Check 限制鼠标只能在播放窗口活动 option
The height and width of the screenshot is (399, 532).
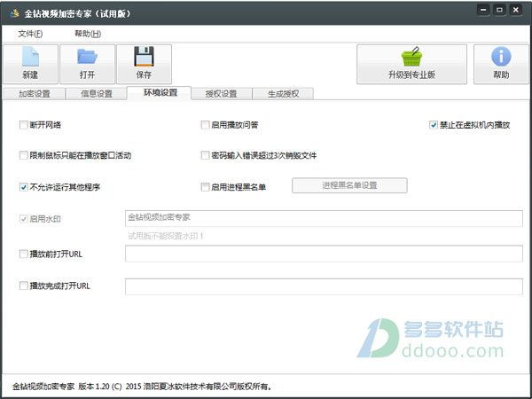click(23, 155)
